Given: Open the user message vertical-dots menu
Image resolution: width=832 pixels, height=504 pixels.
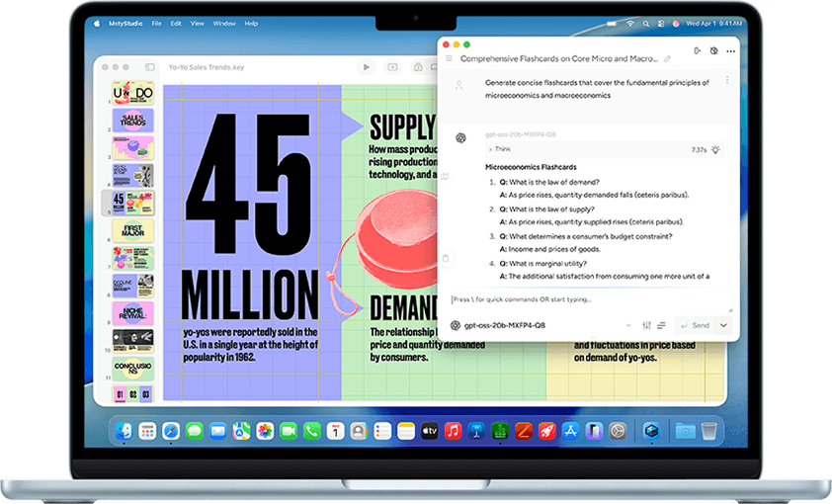Looking at the screenshot, I should [726, 80].
